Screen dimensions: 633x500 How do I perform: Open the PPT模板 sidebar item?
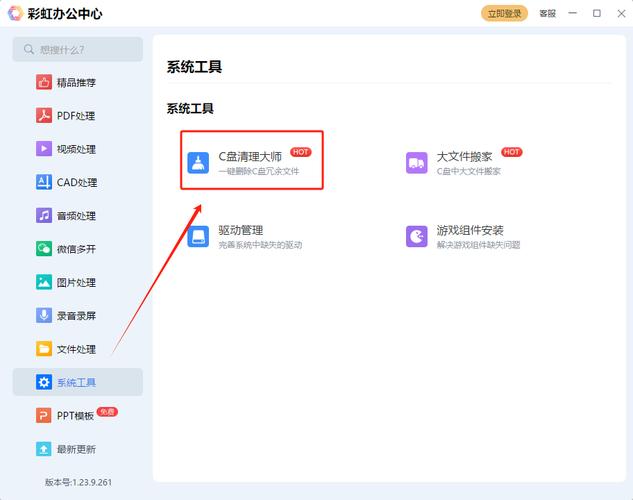tap(77, 416)
